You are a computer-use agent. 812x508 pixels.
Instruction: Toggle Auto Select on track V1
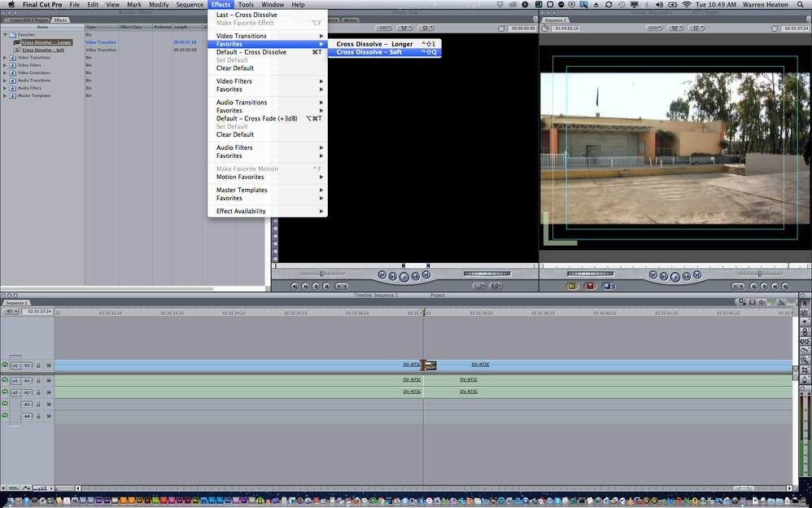tap(49, 366)
